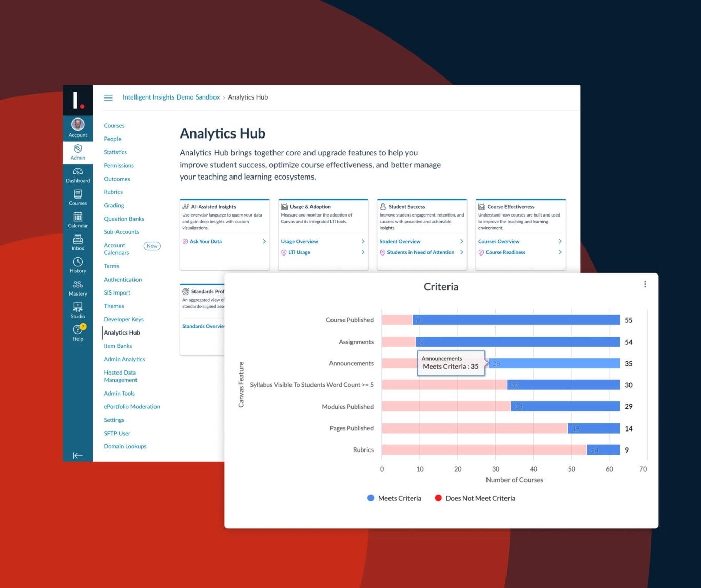Select Themes from the admin menu
The width and height of the screenshot is (701, 588).
(113, 306)
